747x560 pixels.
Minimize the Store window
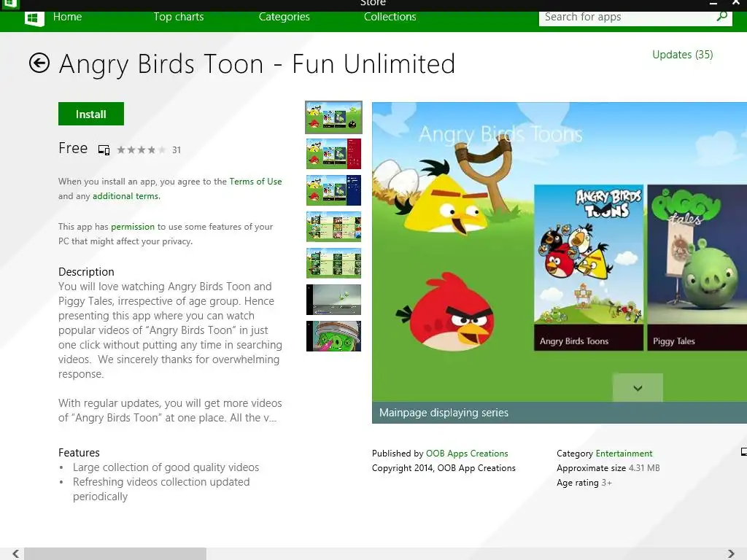pos(713,3)
